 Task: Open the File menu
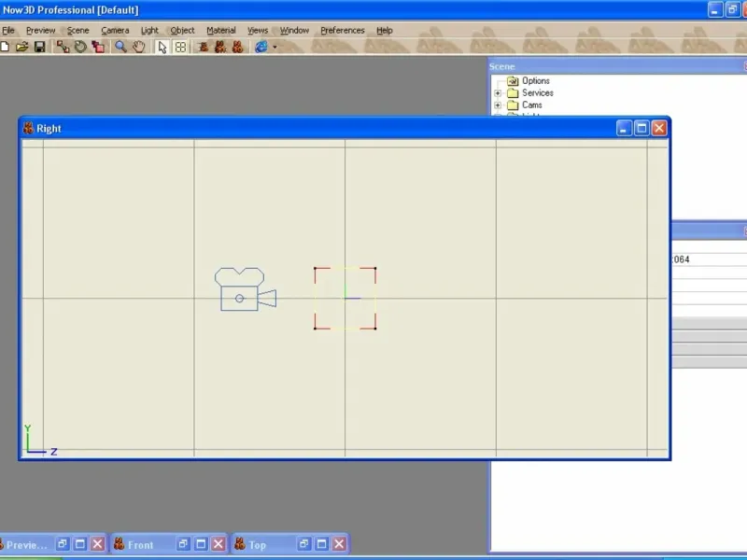coord(8,31)
